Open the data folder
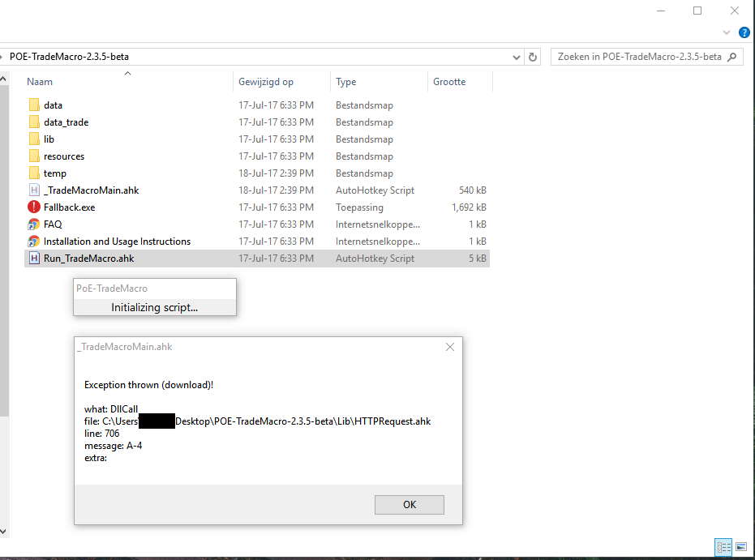755x560 pixels. tap(54, 105)
